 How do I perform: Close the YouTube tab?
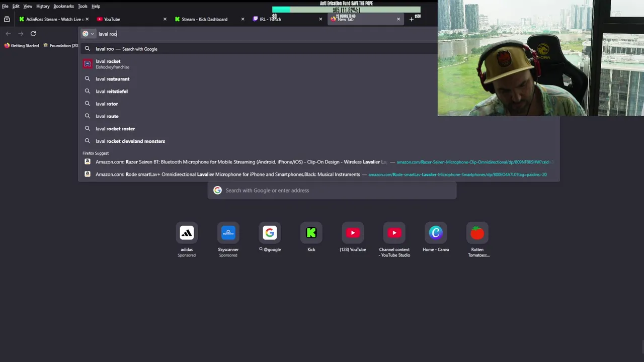(x=165, y=19)
